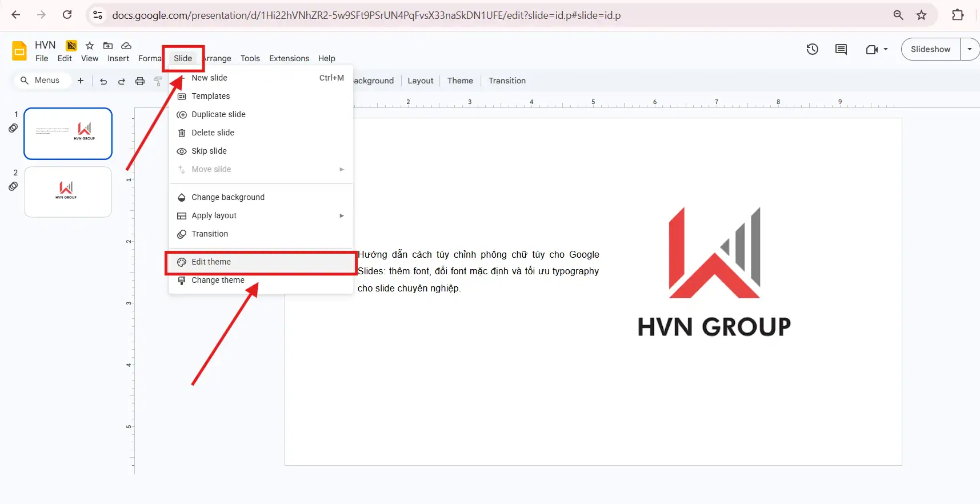Click the print icon
Image resolution: width=980 pixels, height=504 pixels.
click(x=140, y=81)
